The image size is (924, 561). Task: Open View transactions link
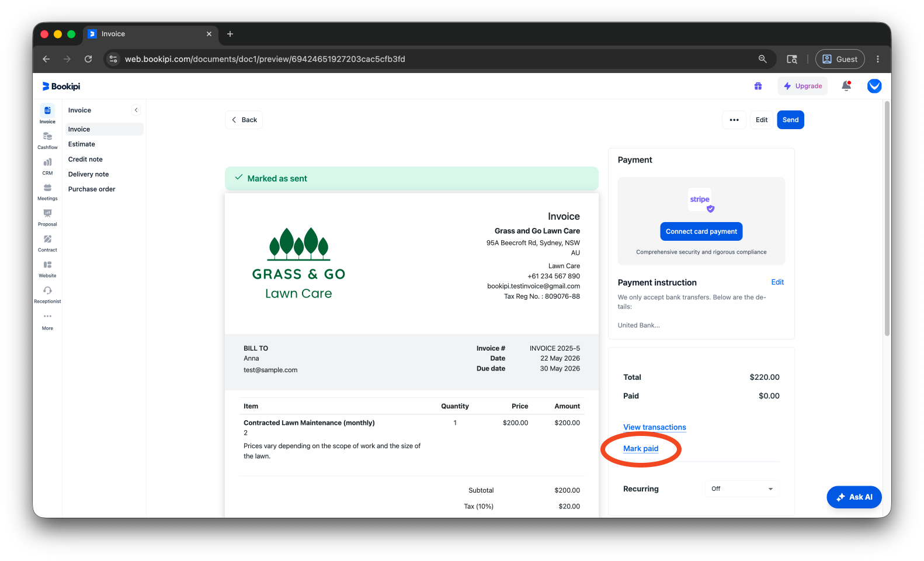(654, 427)
